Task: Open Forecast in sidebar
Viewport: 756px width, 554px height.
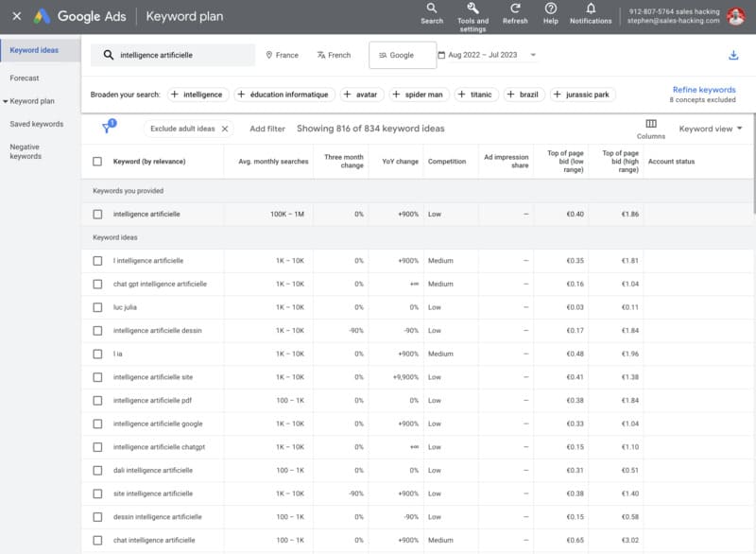Action: tap(25, 78)
